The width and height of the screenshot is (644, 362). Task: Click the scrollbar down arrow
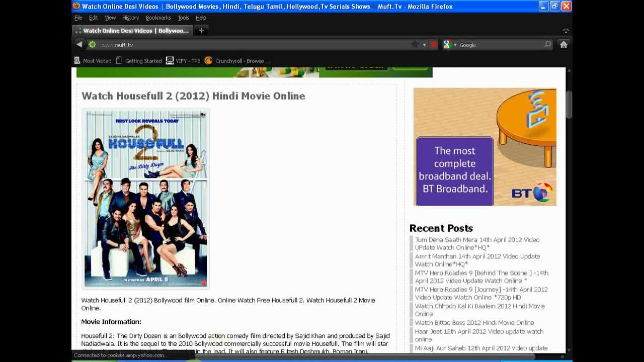569,350
